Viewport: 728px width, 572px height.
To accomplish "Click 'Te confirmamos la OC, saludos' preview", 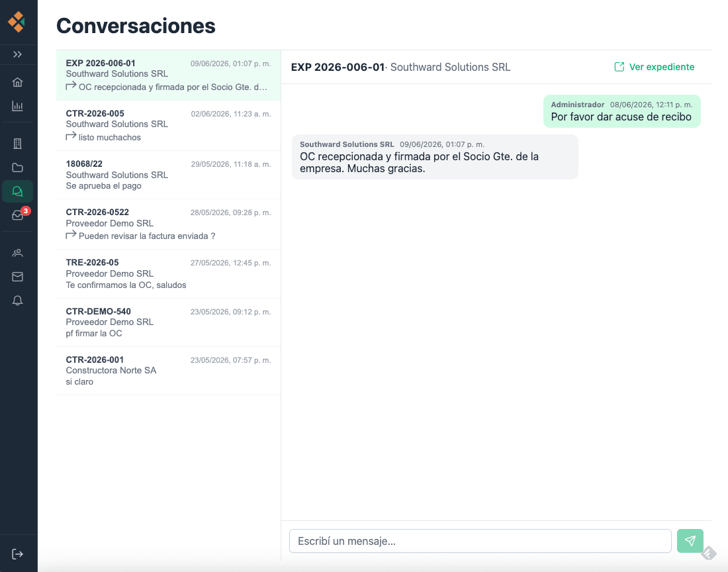I will pyautogui.click(x=126, y=285).
